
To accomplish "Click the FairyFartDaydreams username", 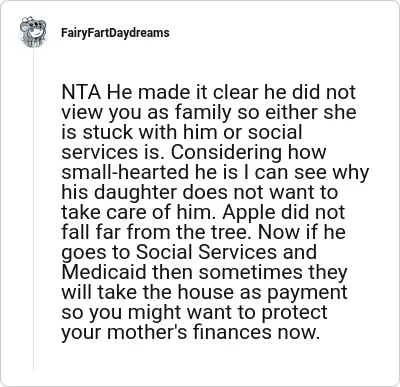I will (x=115, y=33).
